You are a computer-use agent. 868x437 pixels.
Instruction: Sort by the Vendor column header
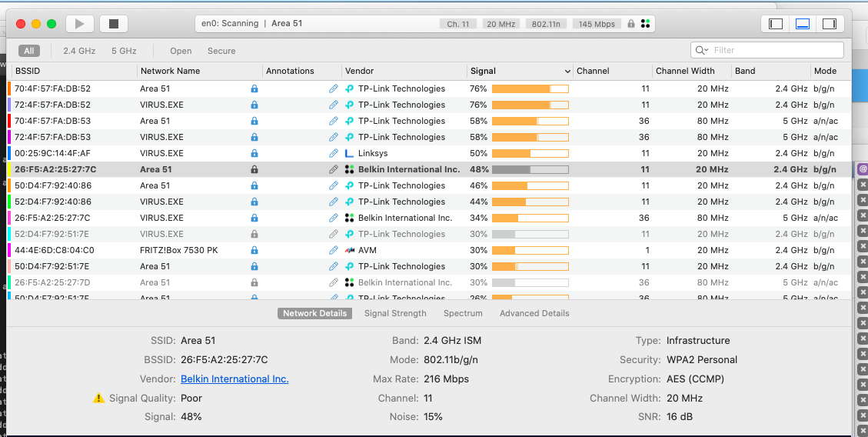coord(404,71)
